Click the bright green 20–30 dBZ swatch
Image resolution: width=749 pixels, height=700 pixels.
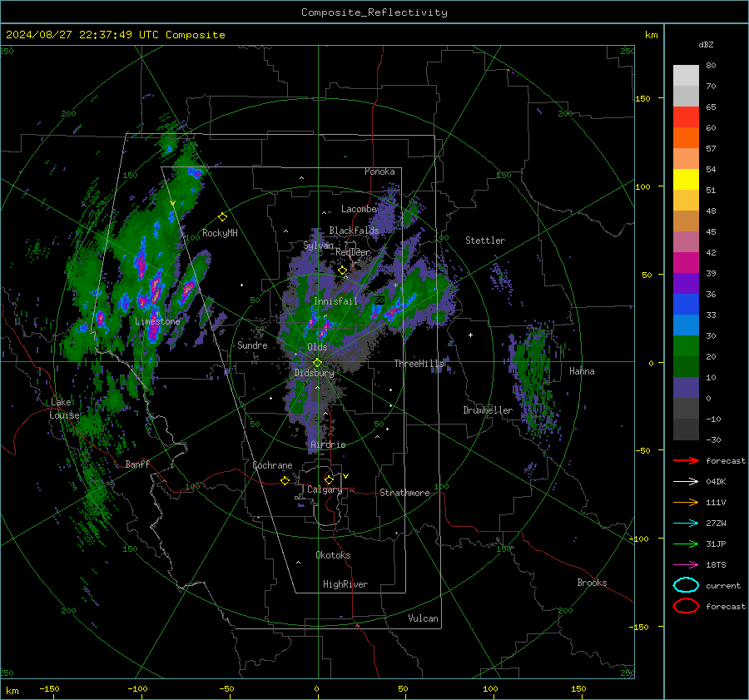[x=686, y=346]
